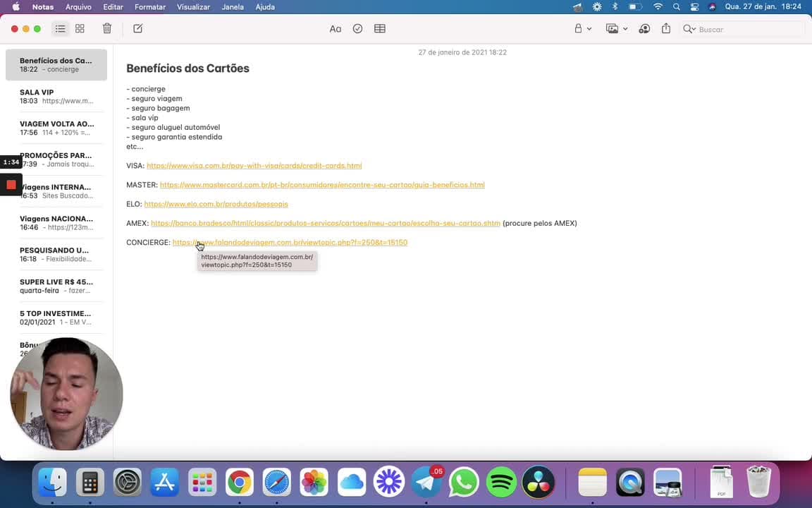
Task: Click the 'Benefícios dos Cartões' note title
Action: click(x=188, y=68)
